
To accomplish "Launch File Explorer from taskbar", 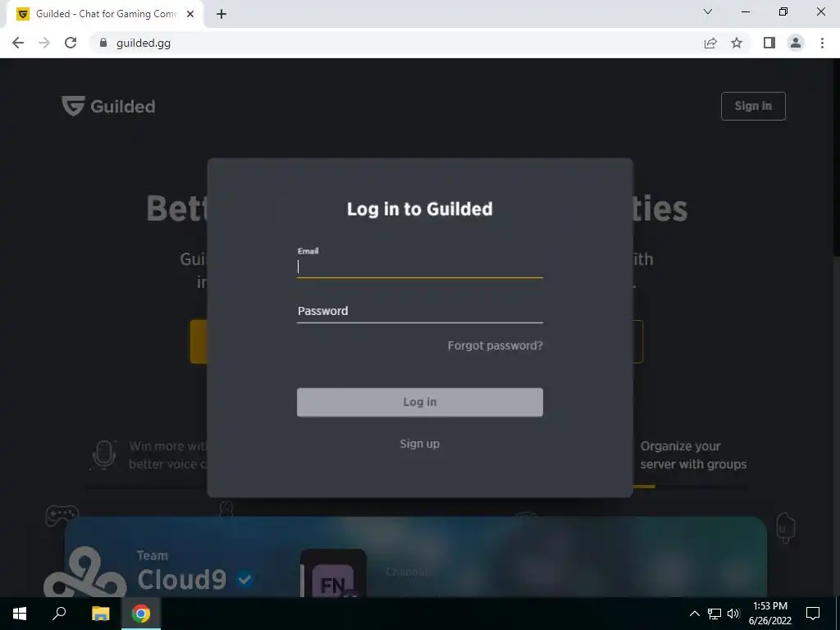I will coord(100,614).
